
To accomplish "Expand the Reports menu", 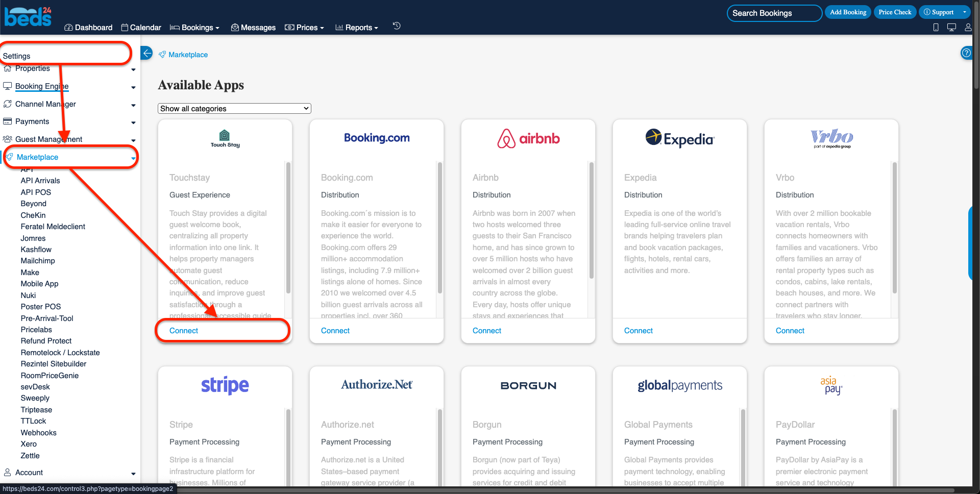I will coord(357,28).
